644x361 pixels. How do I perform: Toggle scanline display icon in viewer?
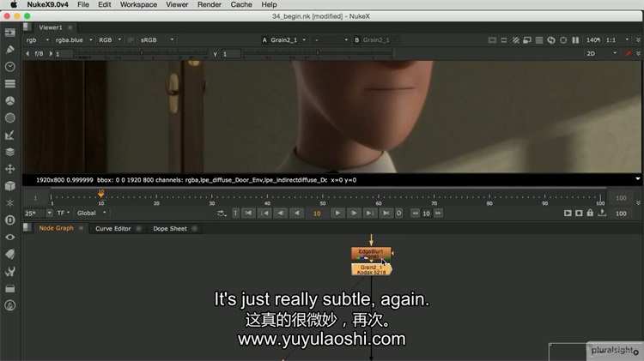(539, 40)
